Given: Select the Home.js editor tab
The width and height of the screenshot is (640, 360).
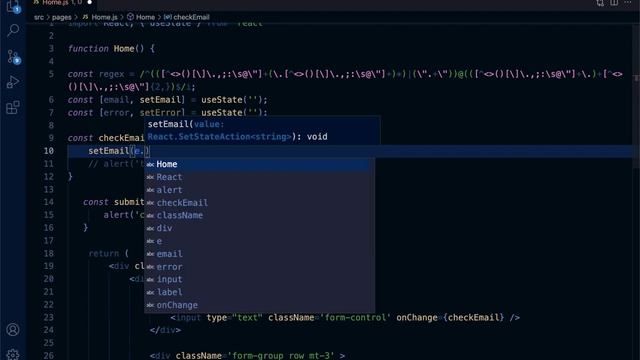Looking at the screenshot, I should click(x=61, y=3).
